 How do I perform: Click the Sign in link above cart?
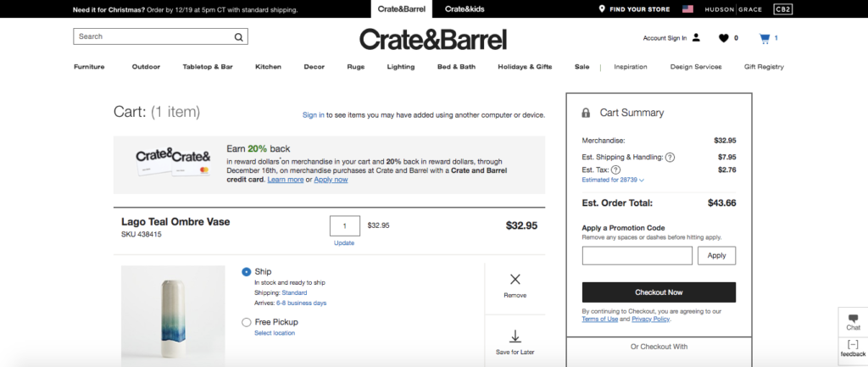(x=314, y=115)
